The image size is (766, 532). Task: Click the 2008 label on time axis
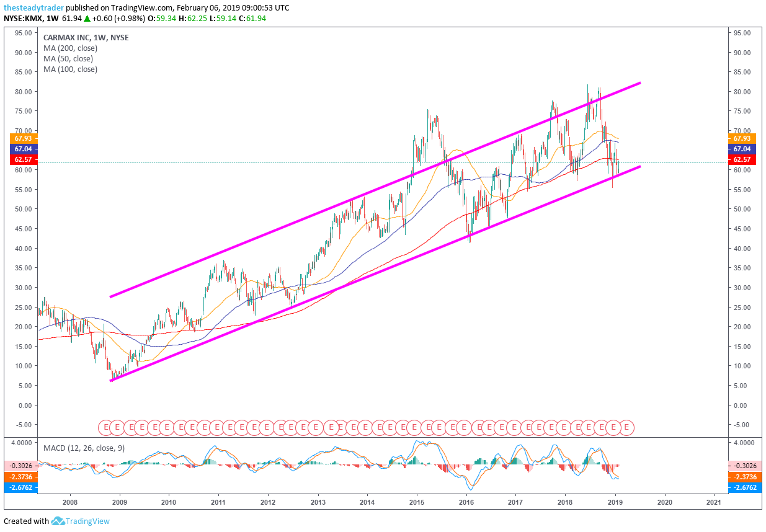coord(69,502)
